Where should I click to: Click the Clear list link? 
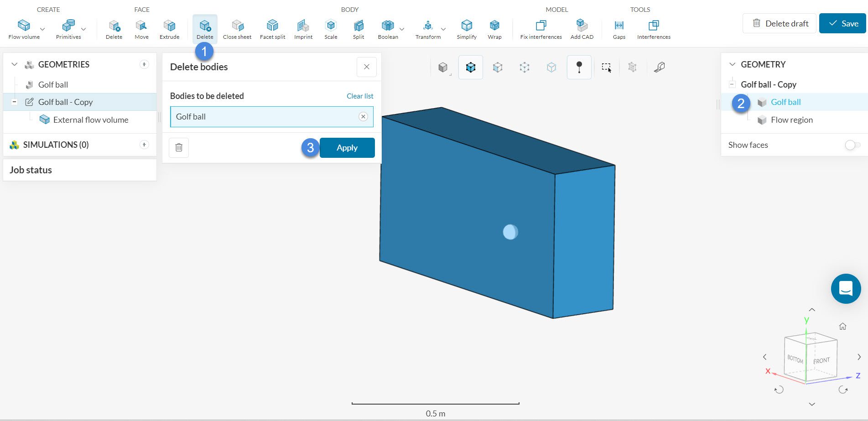pyautogui.click(x=359, y=96)
